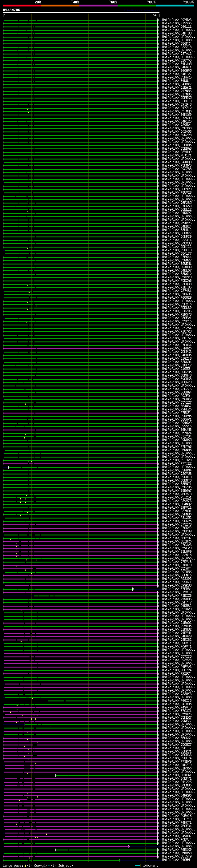Select hit label UniRef100_Q9I943
The image size is (197, 868).
click(x=177, y=104)
